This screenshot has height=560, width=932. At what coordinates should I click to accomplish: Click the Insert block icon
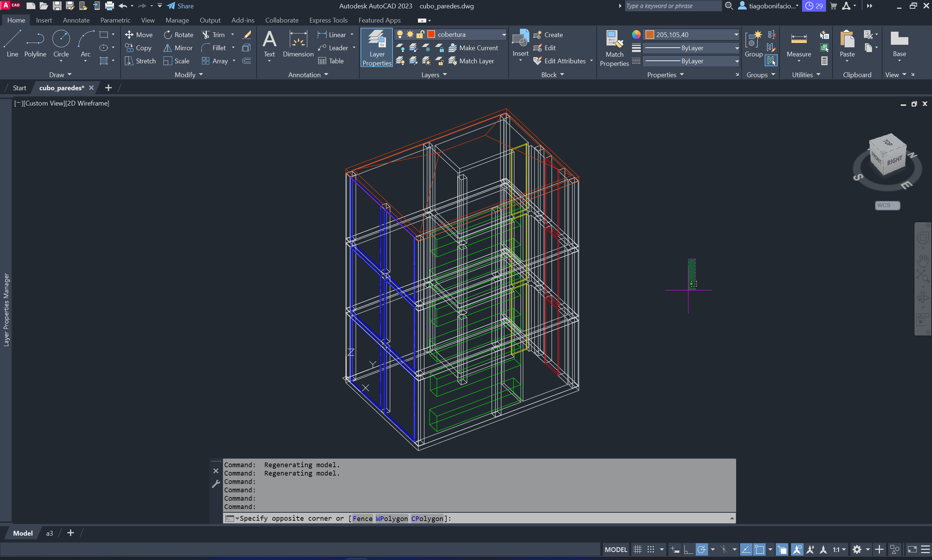(520, 40)
